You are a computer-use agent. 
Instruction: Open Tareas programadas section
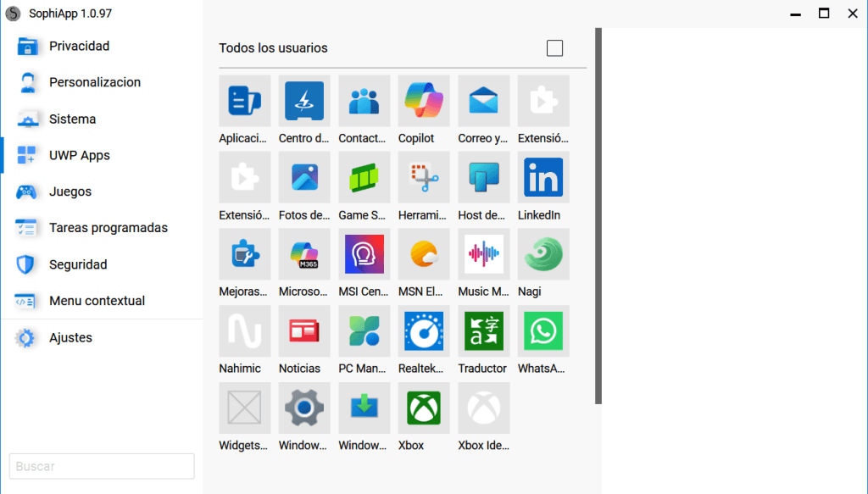(x=102, y=228)
